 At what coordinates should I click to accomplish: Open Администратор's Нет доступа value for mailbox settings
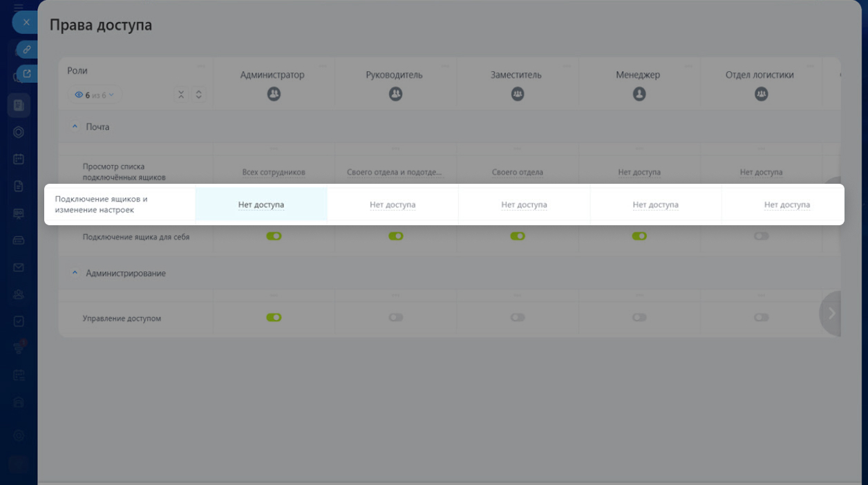[261, 205]
